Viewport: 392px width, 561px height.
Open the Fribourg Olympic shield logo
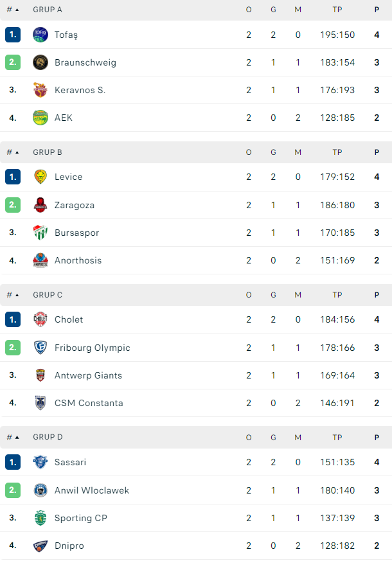click(x=40, y=348)
